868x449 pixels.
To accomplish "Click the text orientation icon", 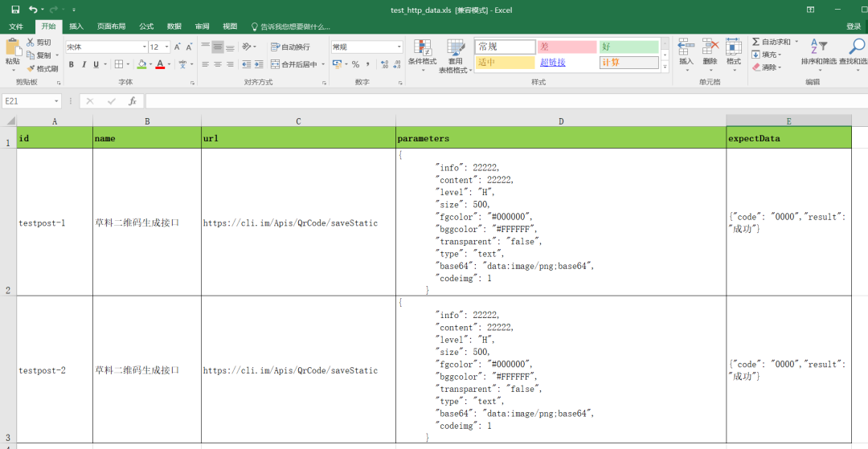I will (x=247, y=47).
